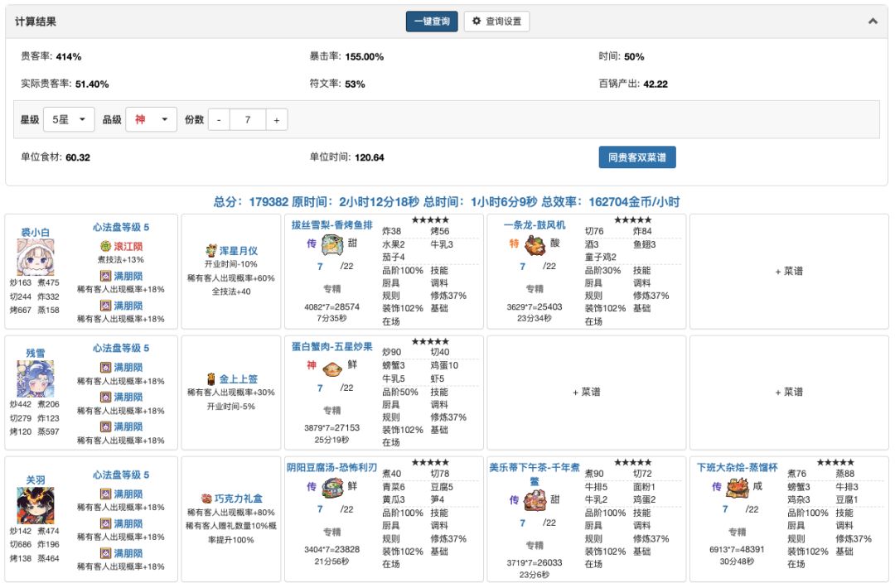The width and height of the screenshot is (895, 588).
Task: Click 阴阳豆腐汤-恐怖利刃 dish icon
Action: (332, 488)
